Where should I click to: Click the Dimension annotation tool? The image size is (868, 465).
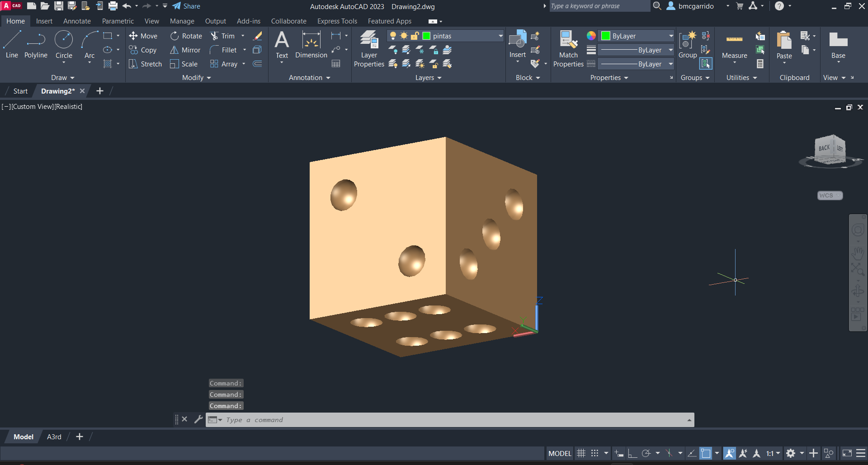[x=311, y=45]
